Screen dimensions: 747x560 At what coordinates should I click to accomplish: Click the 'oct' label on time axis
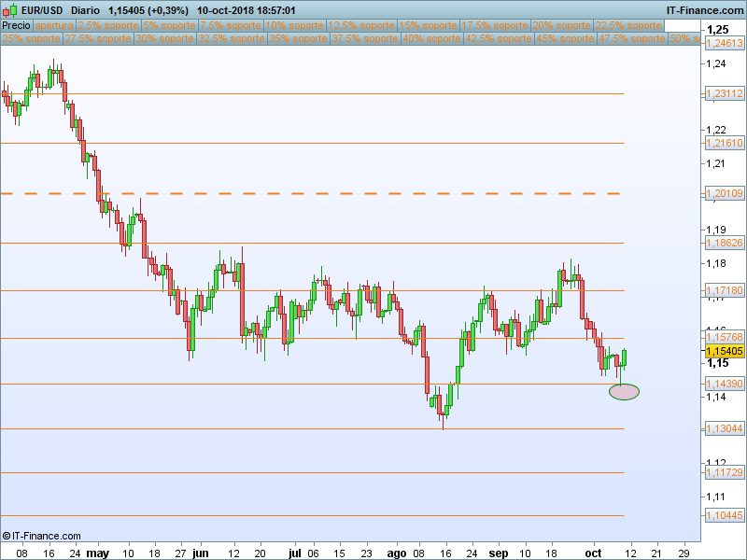point(593,553)
